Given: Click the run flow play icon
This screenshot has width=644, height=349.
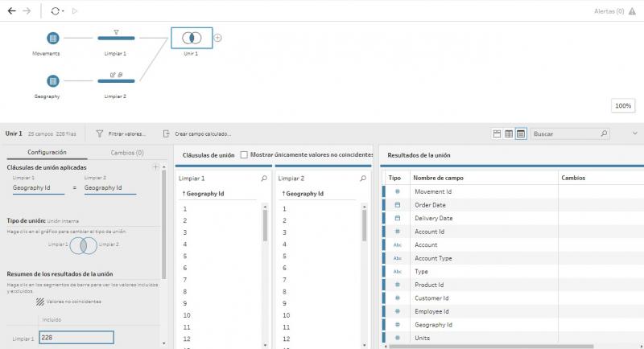Looking at the screenshot, I should point(75,11).
